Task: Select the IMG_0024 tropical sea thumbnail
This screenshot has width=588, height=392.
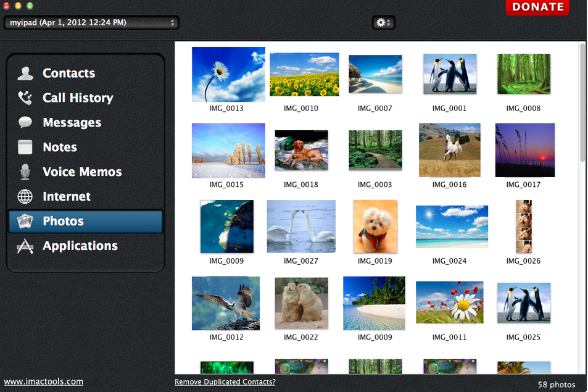Action: [452, 227]
